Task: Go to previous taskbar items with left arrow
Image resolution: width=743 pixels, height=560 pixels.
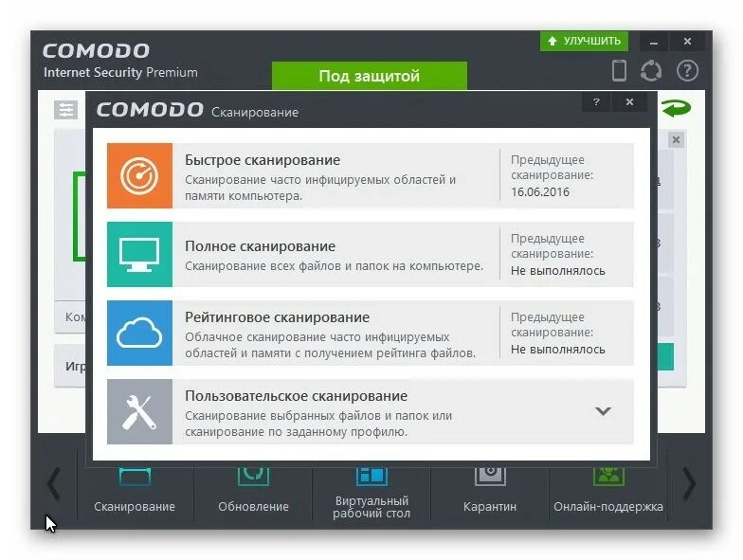Action: (53, 483)
